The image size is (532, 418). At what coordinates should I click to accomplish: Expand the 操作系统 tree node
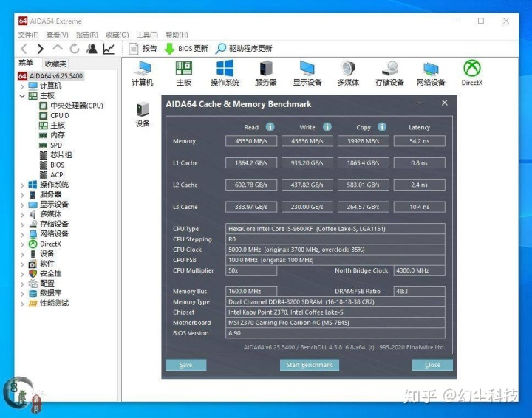click(22, 185)
